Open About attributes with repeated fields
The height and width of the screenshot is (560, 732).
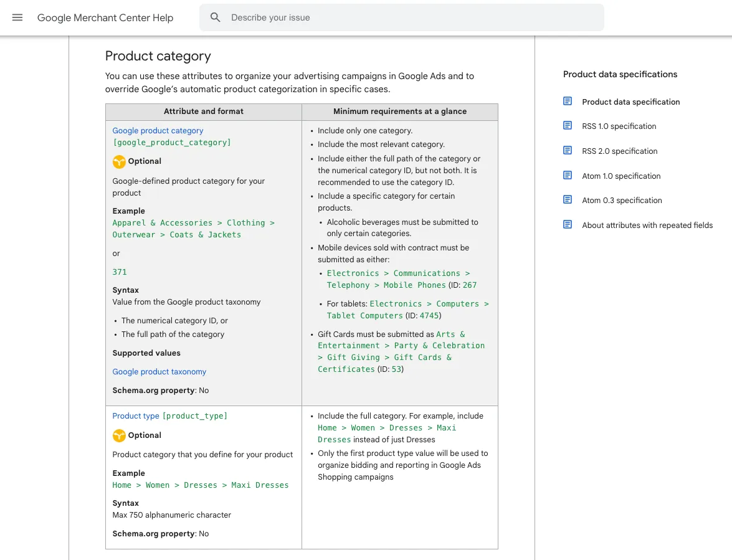pos(647,225)
